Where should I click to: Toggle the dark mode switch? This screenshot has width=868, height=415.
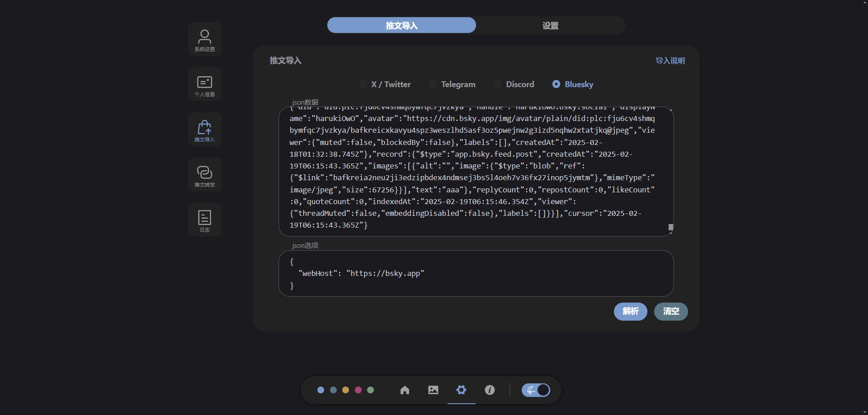536,390
